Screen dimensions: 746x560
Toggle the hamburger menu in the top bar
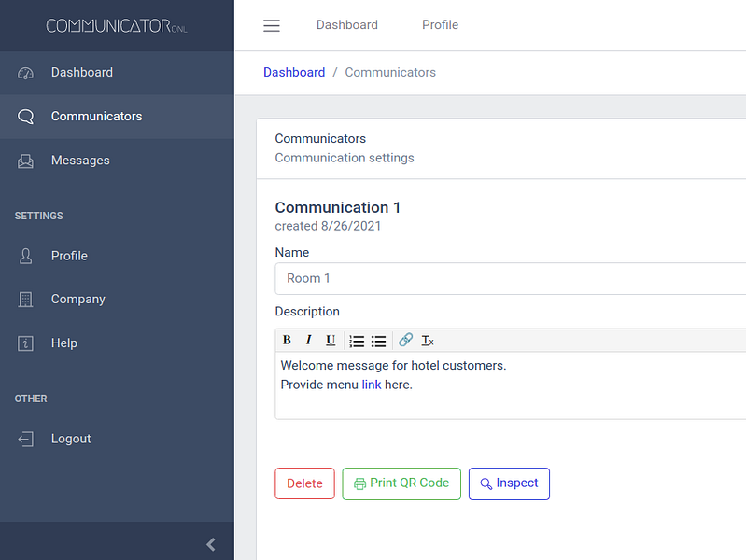pos(272,25)
